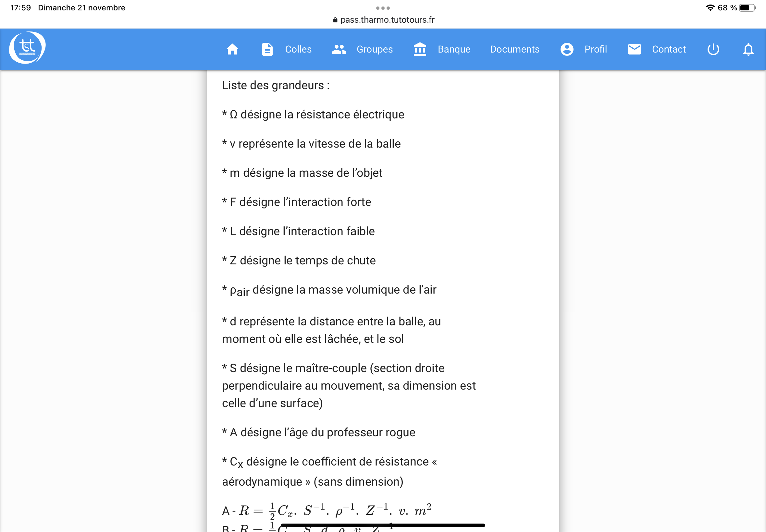Click the TST logo in the header
Image resolution: width=766 pixels, height=532 pixels.
point(27,48)
